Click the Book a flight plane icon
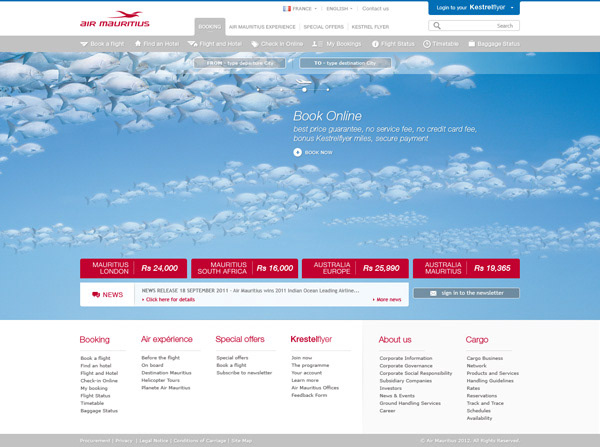 point(84,44)
